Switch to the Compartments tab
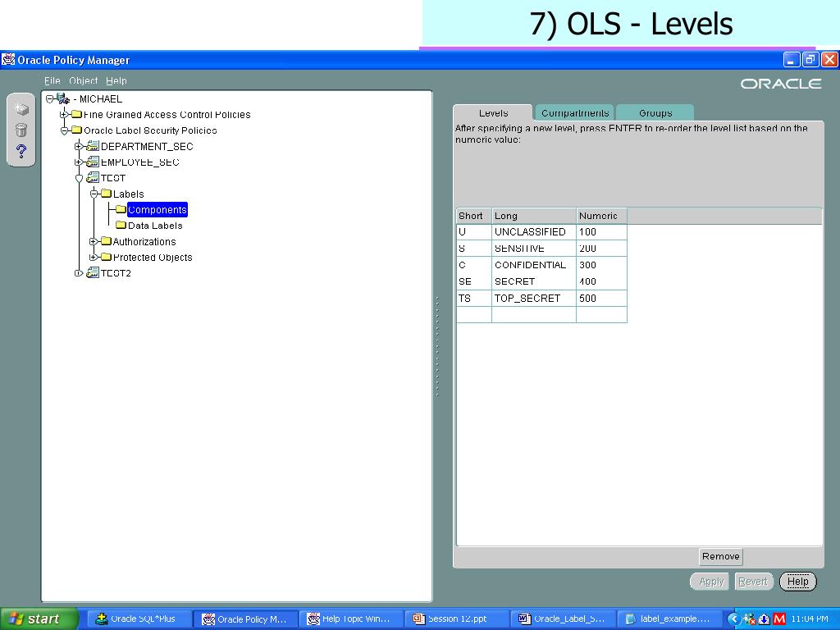The width and height of the screenshot is (840, 630). 575,113
